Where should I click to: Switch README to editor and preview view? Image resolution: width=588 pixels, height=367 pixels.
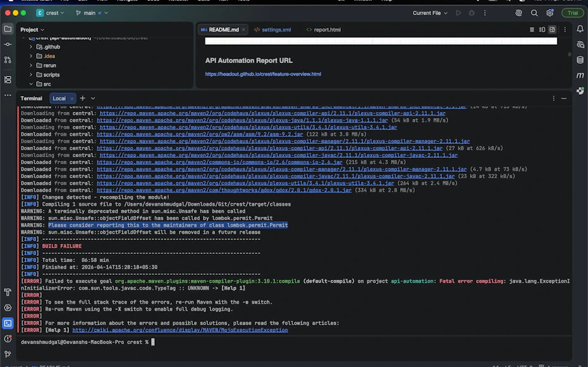[x=542, y=30]
